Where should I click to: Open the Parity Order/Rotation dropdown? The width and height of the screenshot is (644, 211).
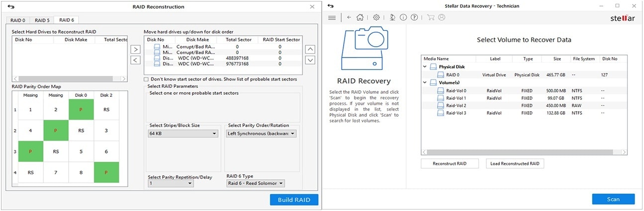261,134
